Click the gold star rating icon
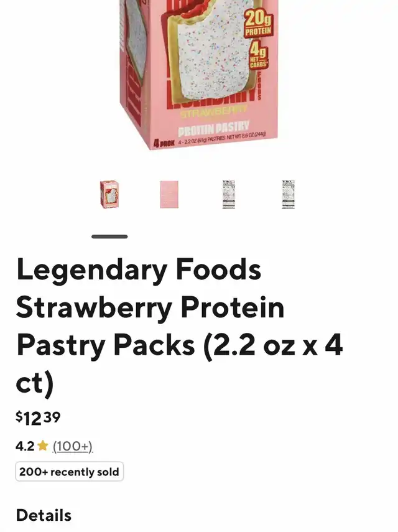The image size is (398, 532). coord(43,446)
